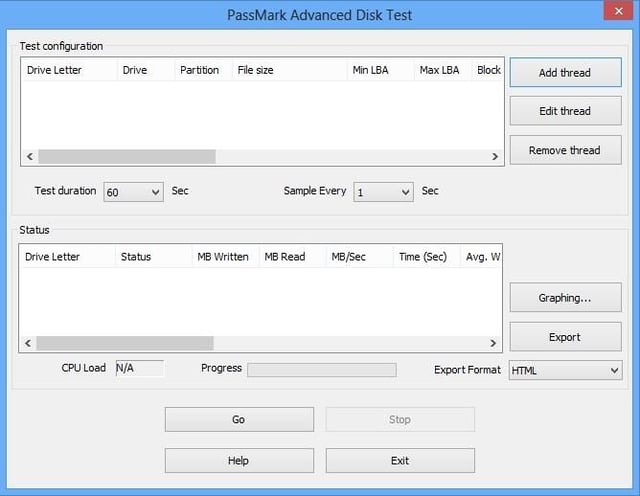Click the Status column header
640x496 pixels.
[x=154, y=257]
